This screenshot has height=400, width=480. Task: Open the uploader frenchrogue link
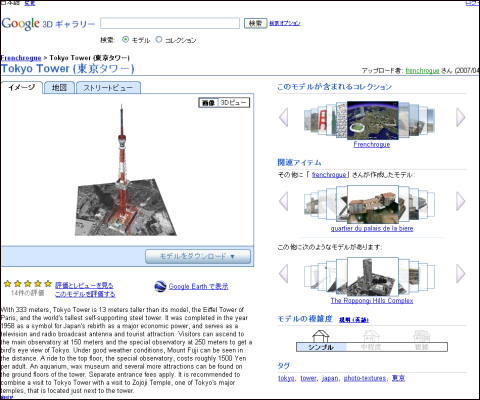click(x=422, y=70)
